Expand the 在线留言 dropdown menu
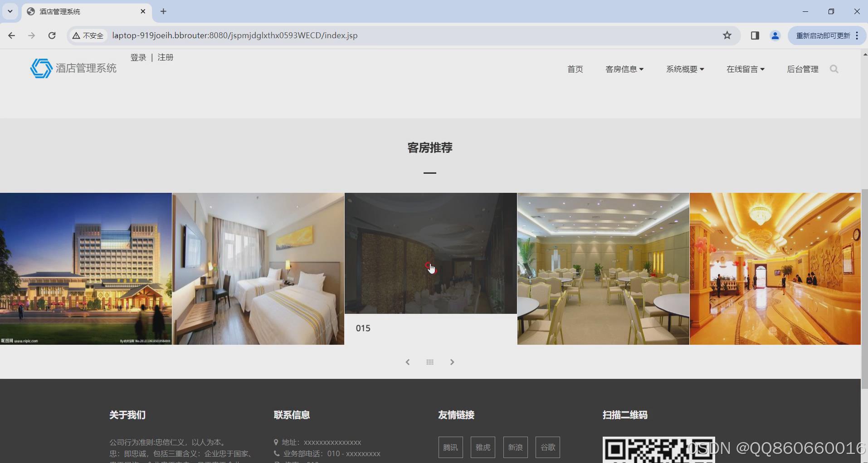 click(x=746, y=69)
